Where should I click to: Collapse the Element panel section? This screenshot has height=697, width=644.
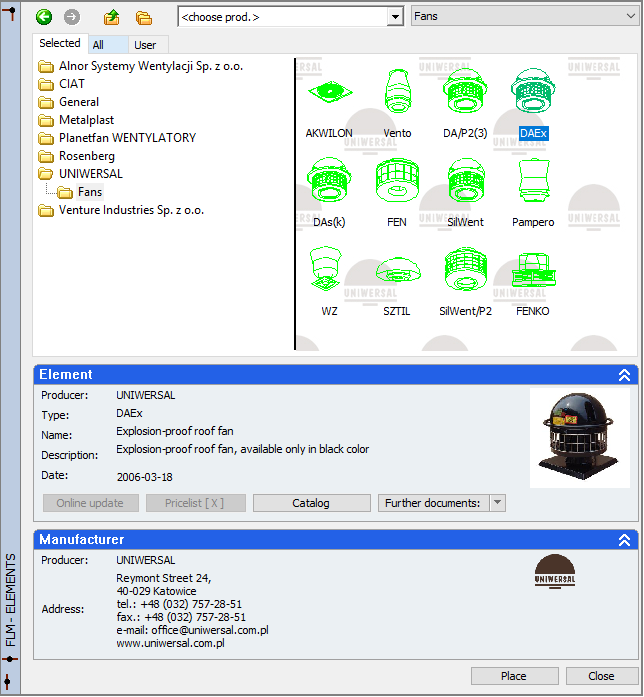pyautogui.click(x=624, y=375)
